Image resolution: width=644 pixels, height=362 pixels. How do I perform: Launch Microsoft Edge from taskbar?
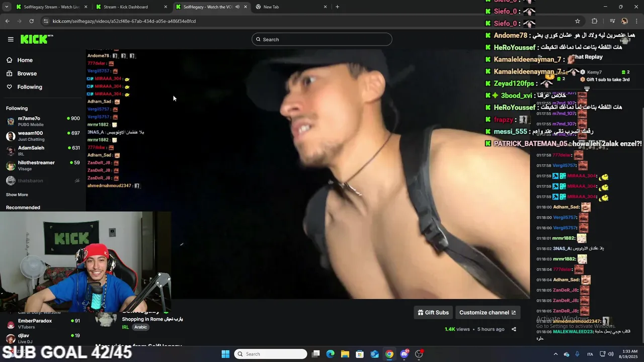pos(331,354)
